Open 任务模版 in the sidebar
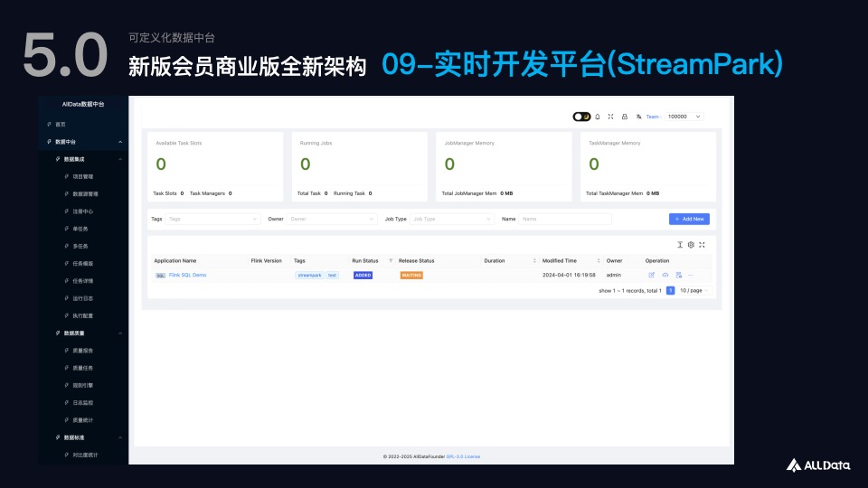This screenshot has width=868, height=488. pyautogui.click(x=83, y=264)
